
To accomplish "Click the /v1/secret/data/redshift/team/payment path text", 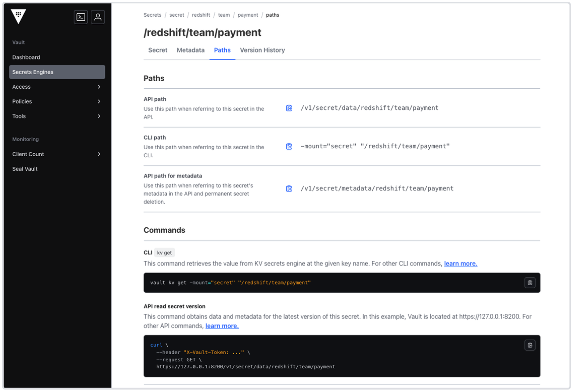I will click(369, 108).
